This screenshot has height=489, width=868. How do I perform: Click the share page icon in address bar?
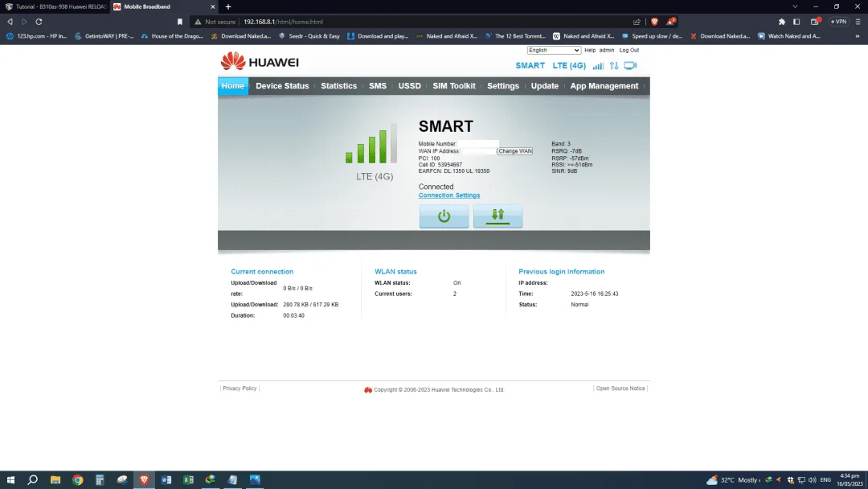tap(637, 22)
